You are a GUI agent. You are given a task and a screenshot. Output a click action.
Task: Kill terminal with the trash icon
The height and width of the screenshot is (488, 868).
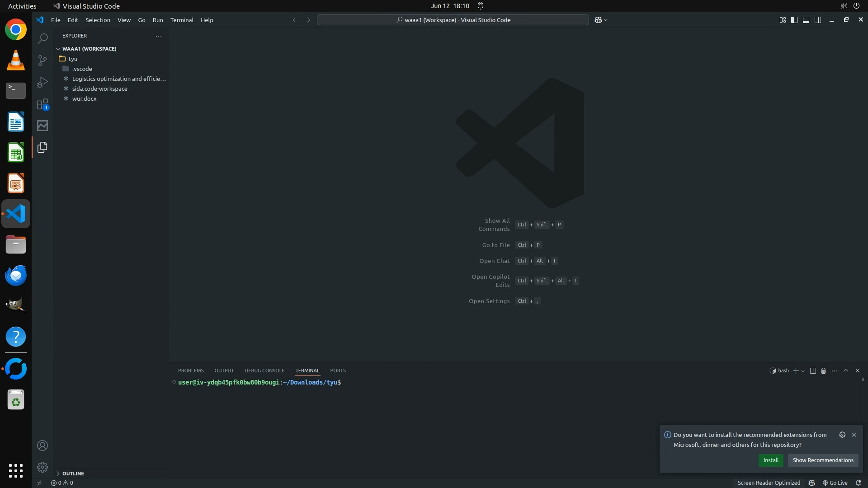click(823, 371)
